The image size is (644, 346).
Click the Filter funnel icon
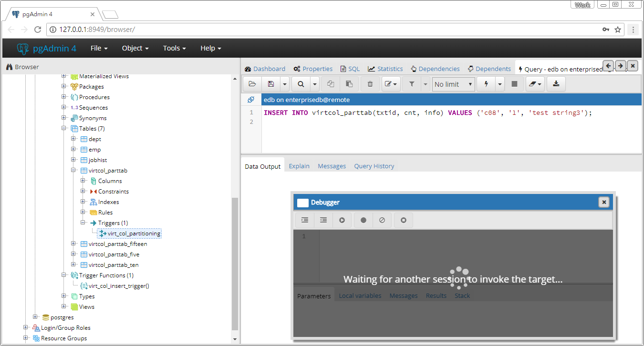pyautogui.click(x=412, y=84)
